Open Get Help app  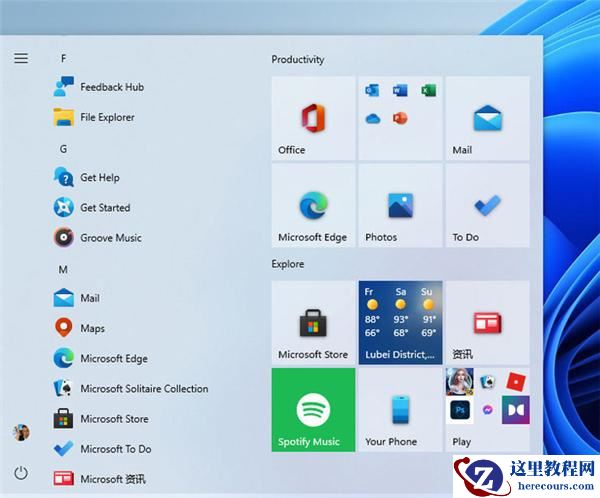click(86, 178)
